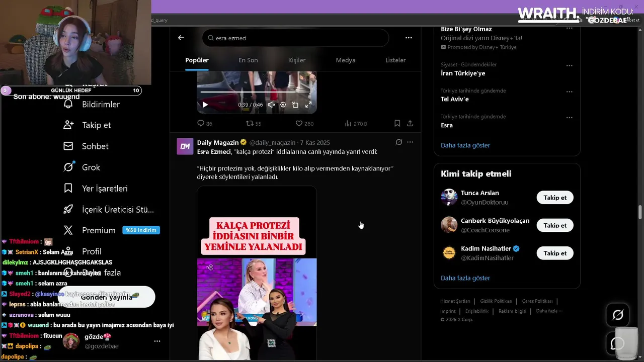This screenshot has height=362, width=644.
Task: Open Premium from the sidebar
Action: [x=90, y=230]
